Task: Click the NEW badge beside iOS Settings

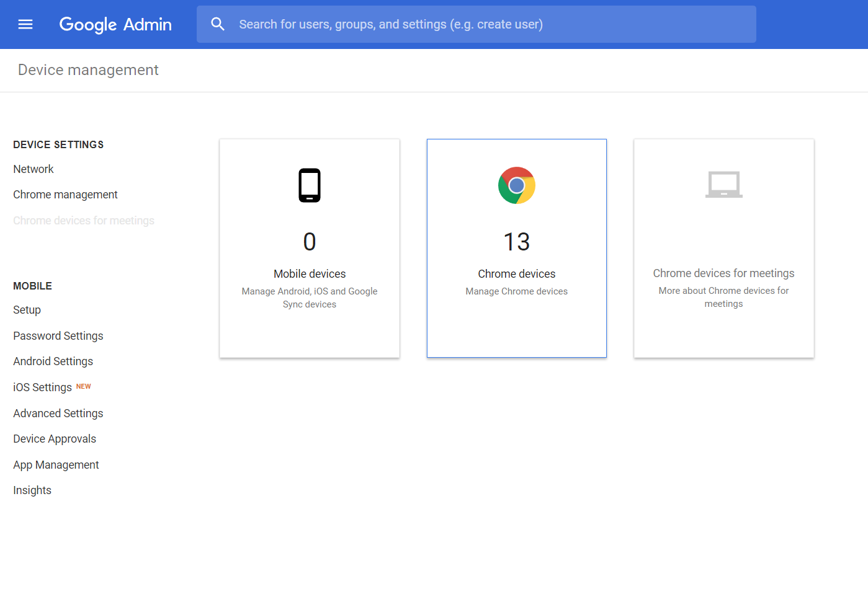Action: (84, 386)
